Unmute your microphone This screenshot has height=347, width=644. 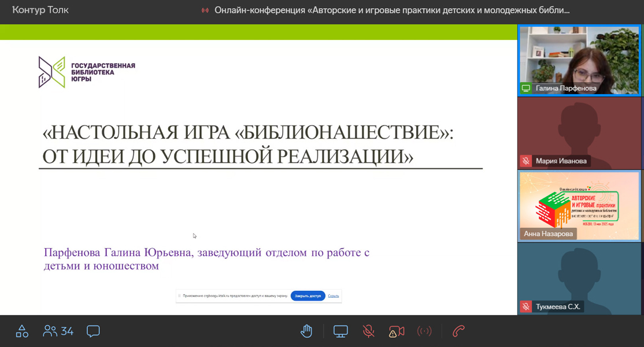368,331
